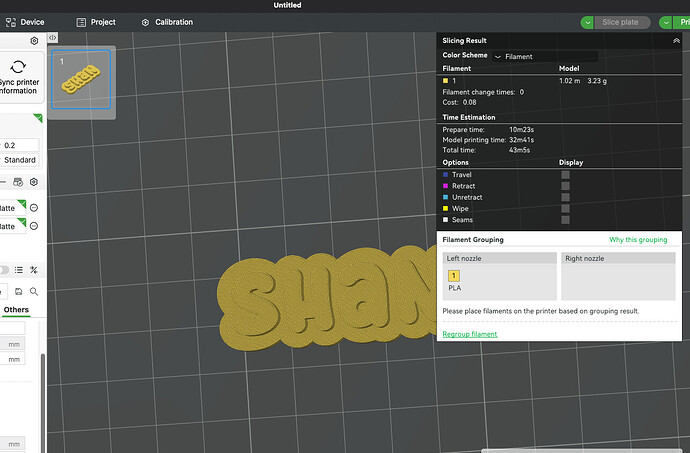Open the Standard nozzle type dropdown
690x453 pixels.
coord(19,160)
